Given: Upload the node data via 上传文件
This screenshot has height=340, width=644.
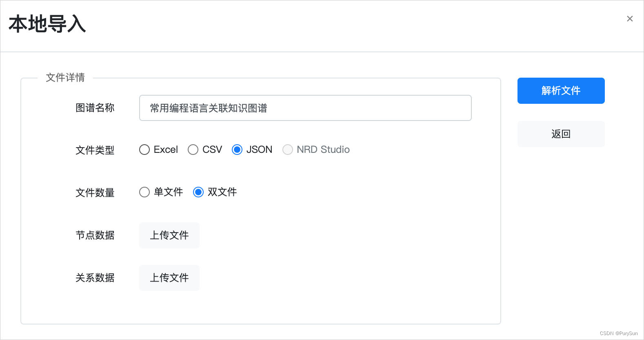Looking at the screenshot, I should (169, 235).
